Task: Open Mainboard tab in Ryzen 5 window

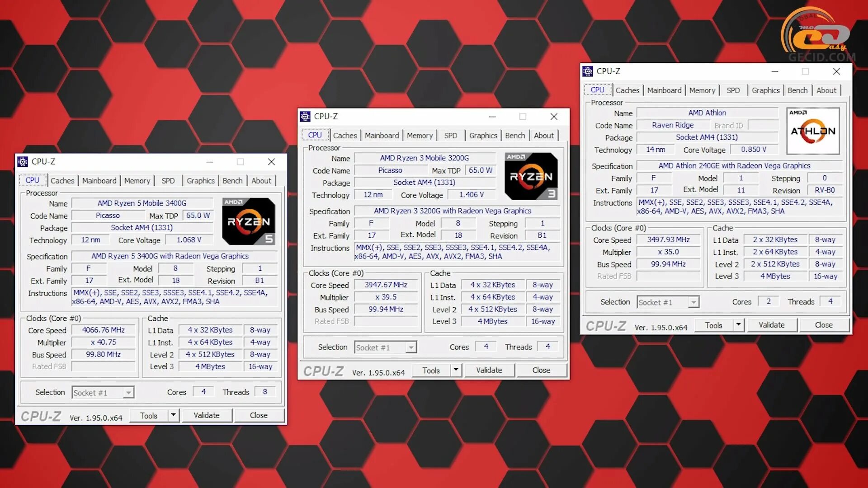Action: tap(99, 181)
